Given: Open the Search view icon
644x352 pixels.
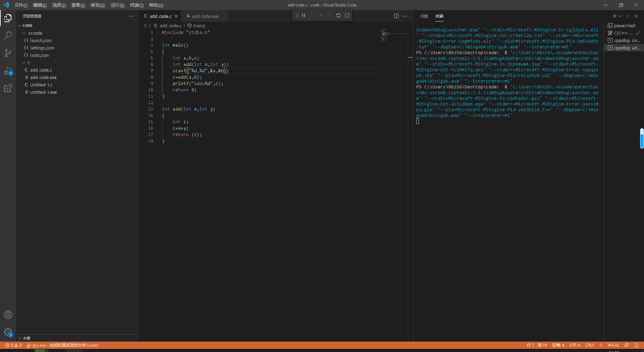Looking at the screenshot, I should [8, 36].
